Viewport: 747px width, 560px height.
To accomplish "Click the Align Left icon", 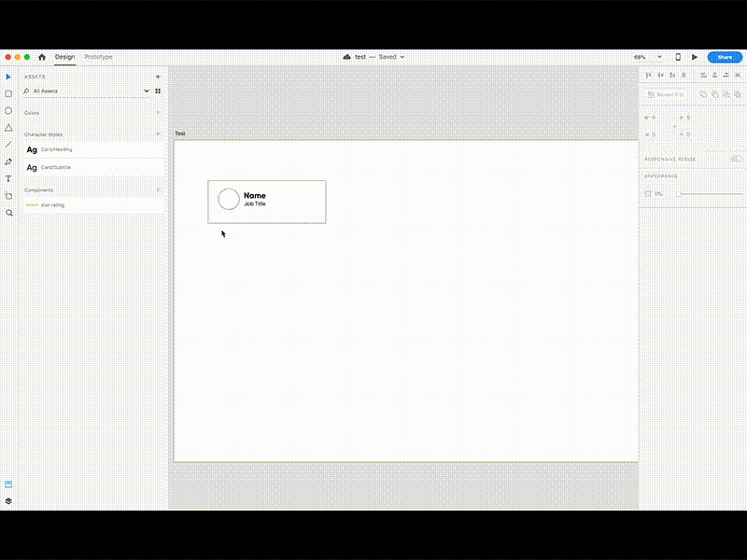I will click(704, 76).
